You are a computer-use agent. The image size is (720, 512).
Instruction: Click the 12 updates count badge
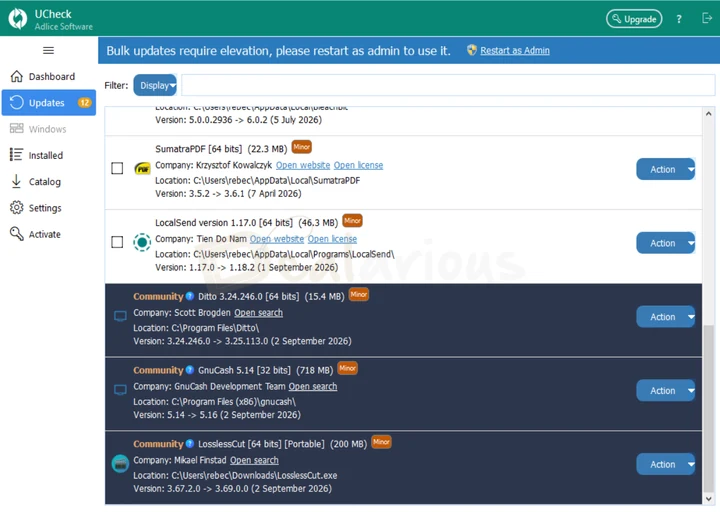84,103
